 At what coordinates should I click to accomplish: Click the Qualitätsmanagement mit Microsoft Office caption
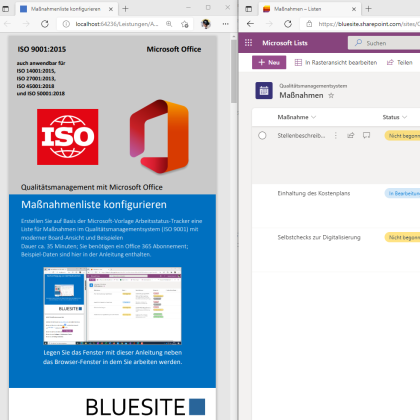click(92, 187)
